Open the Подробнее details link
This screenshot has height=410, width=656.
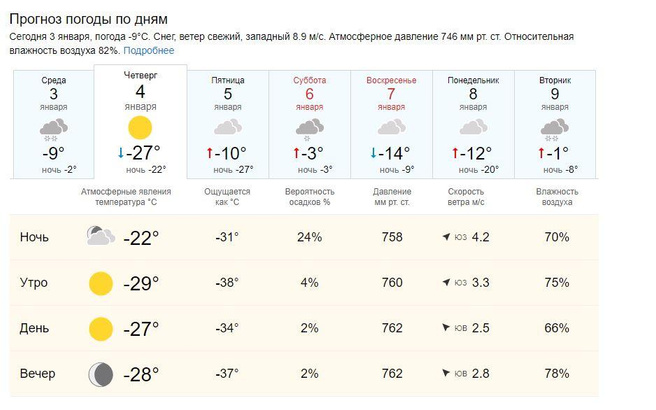pyautogui.click(x=149, y=51)
